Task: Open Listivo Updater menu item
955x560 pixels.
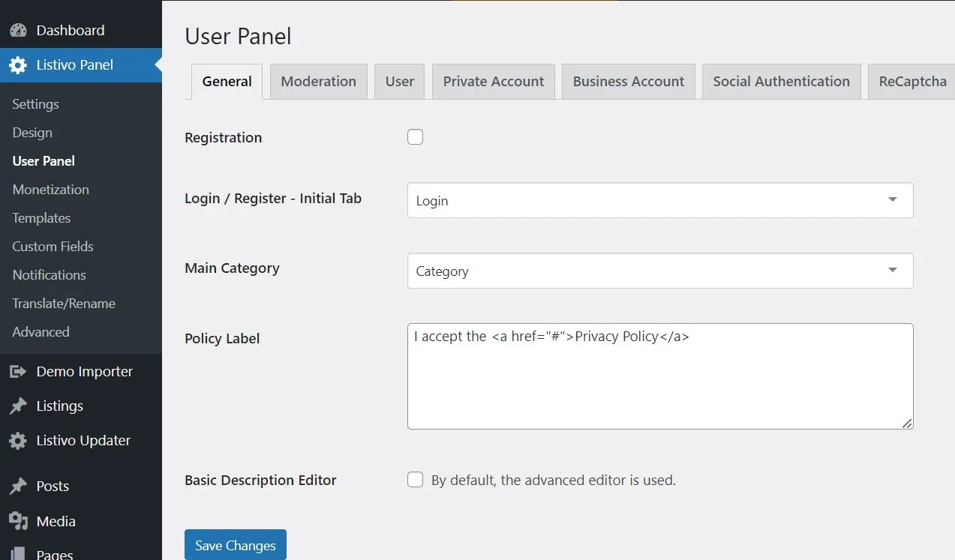Action: coord(81,441)
